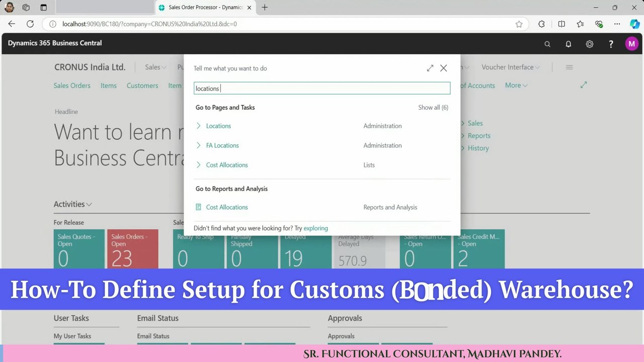Click the expand page arrows icon at right
Viewport: 644px width, 362px height.
pos(584,85)
